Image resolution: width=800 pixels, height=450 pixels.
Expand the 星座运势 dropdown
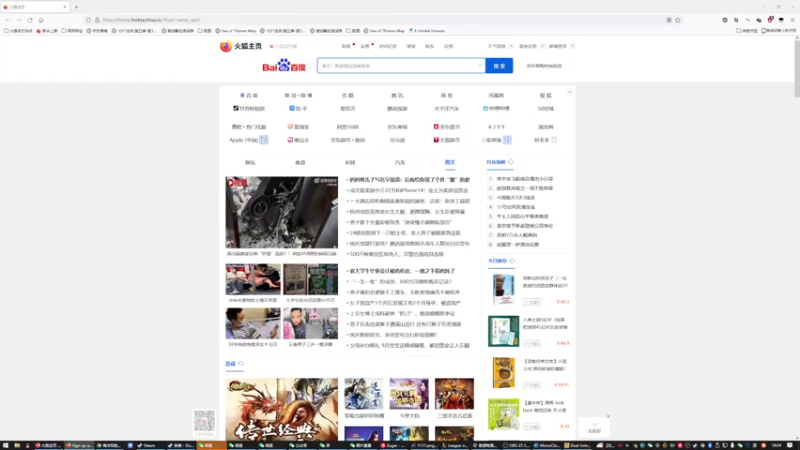(542, 46)
